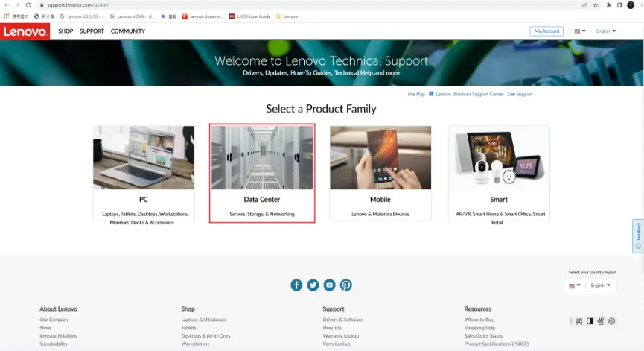Open the header country flag dropdown
The width and height of the screenshot is (644, 351).
tap(579, 31)
